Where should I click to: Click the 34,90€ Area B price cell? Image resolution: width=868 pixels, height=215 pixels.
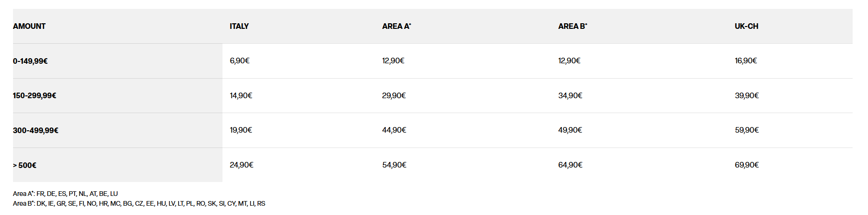click(570, 95)
